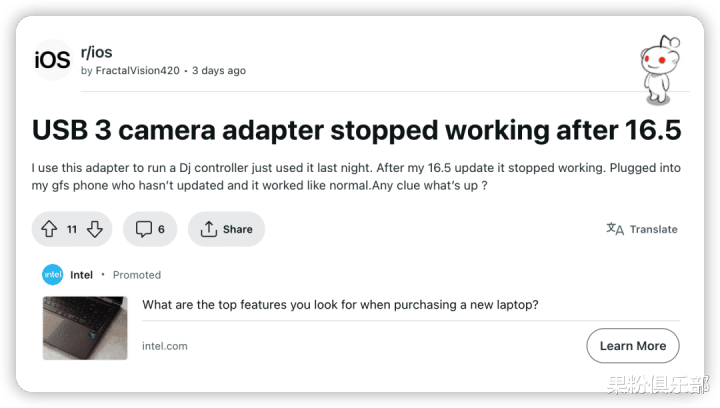720x408 pixels.
Task: Click the Share upload arrow icon
Action: pyautogui.click(x=208, y=229)
